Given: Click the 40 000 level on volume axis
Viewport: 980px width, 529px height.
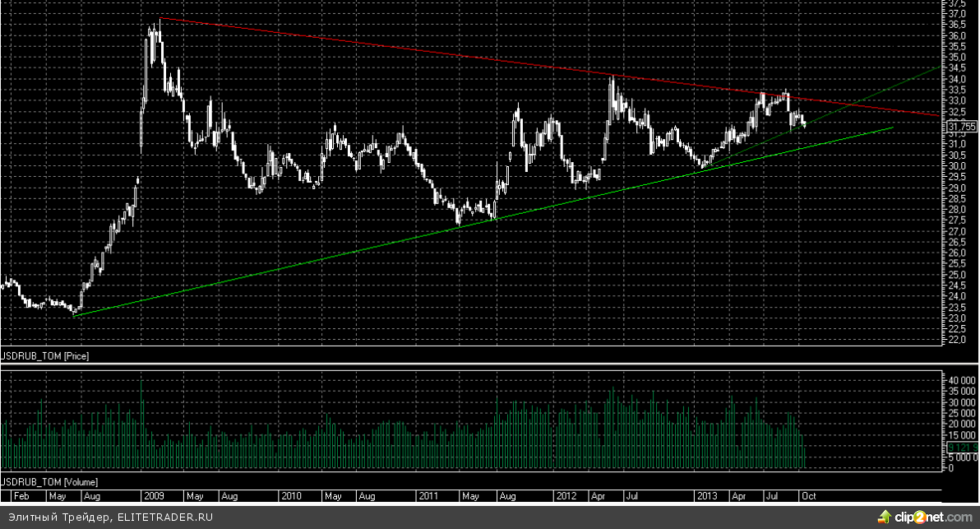Looking at the screenshot, I should pos(960,381).
